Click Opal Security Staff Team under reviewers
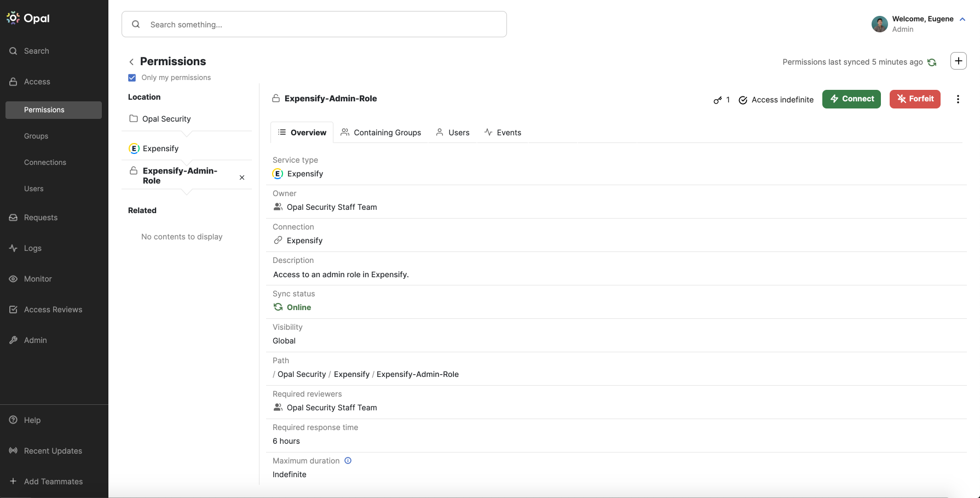This screenshot has width=980, height=498. (325, 408)
